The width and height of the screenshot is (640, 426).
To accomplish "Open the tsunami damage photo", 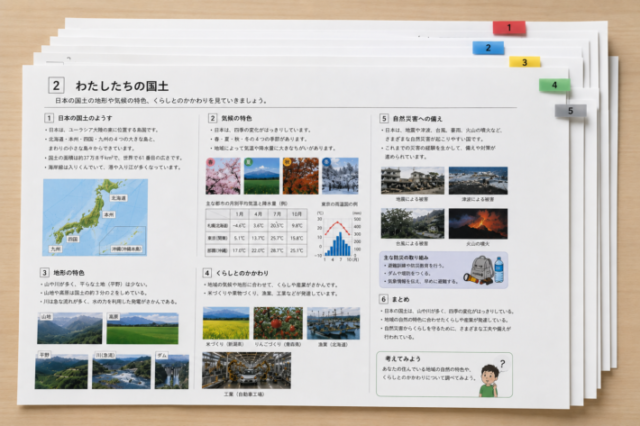I will click(x=478, y=180).
